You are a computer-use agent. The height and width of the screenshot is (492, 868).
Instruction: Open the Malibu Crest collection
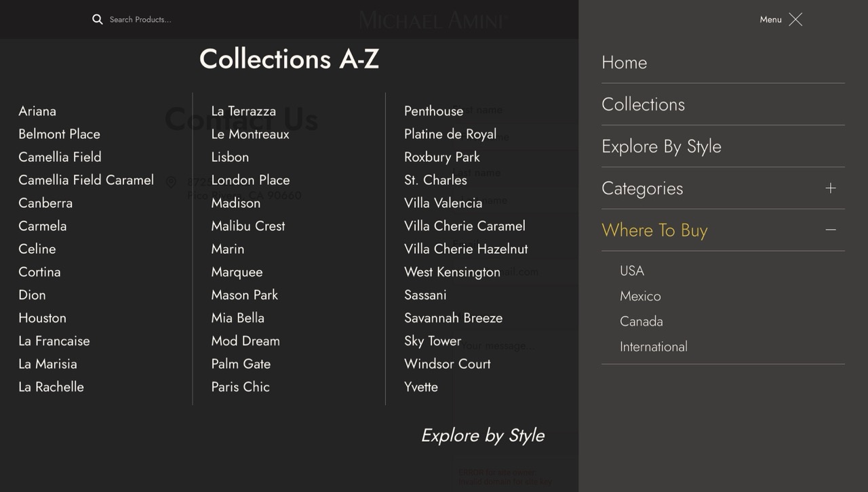(248, 226)
